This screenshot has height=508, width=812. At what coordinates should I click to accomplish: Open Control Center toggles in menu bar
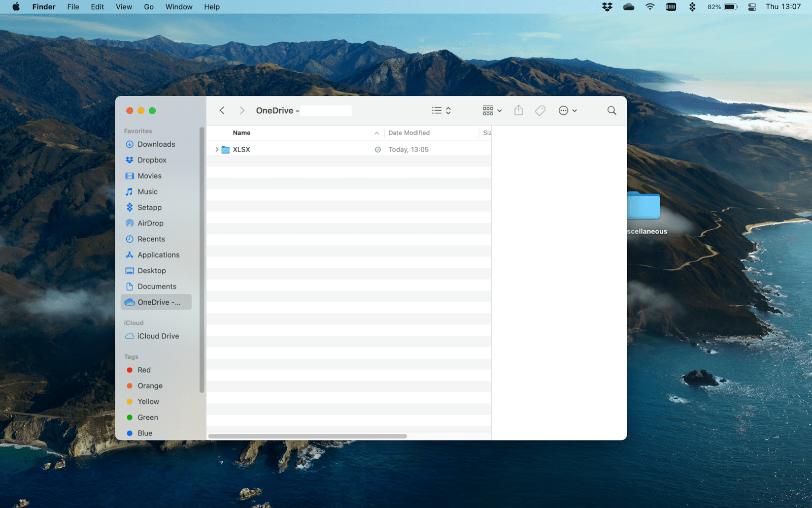pyautogui.click(x=752, y=7)
